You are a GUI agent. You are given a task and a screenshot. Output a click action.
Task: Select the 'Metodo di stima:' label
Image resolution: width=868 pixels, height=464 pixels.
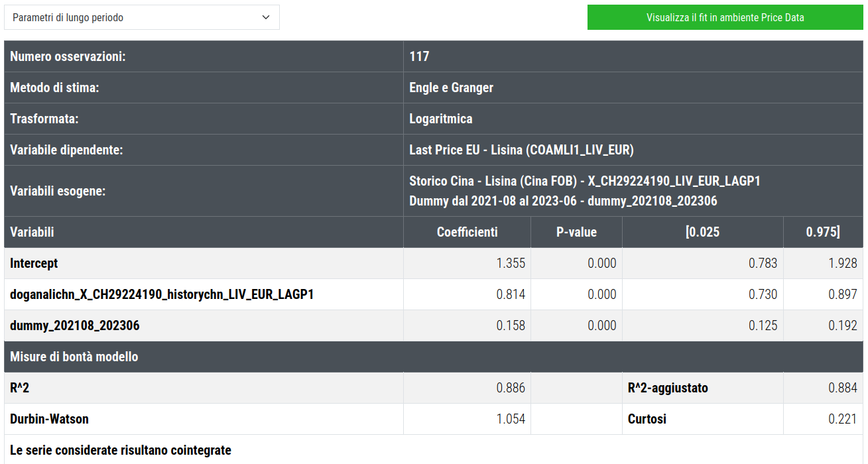[54, 87]
